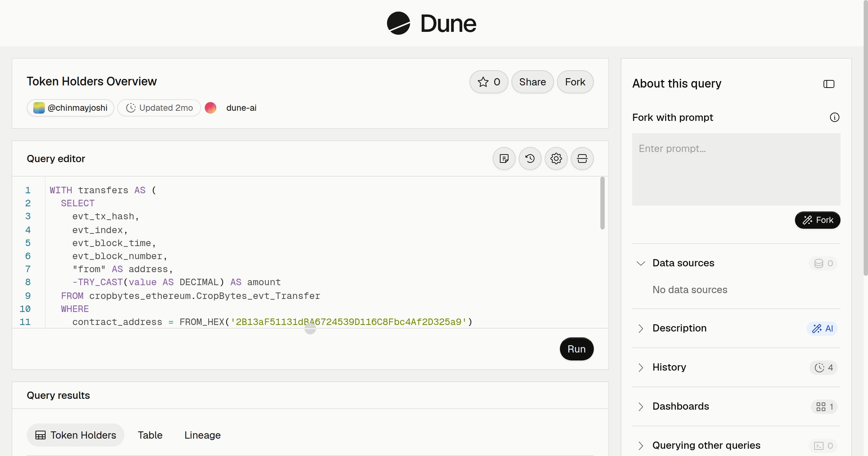Click the Updated 2mo clock chip
The image size is (868, 456).
click(159, 108)
